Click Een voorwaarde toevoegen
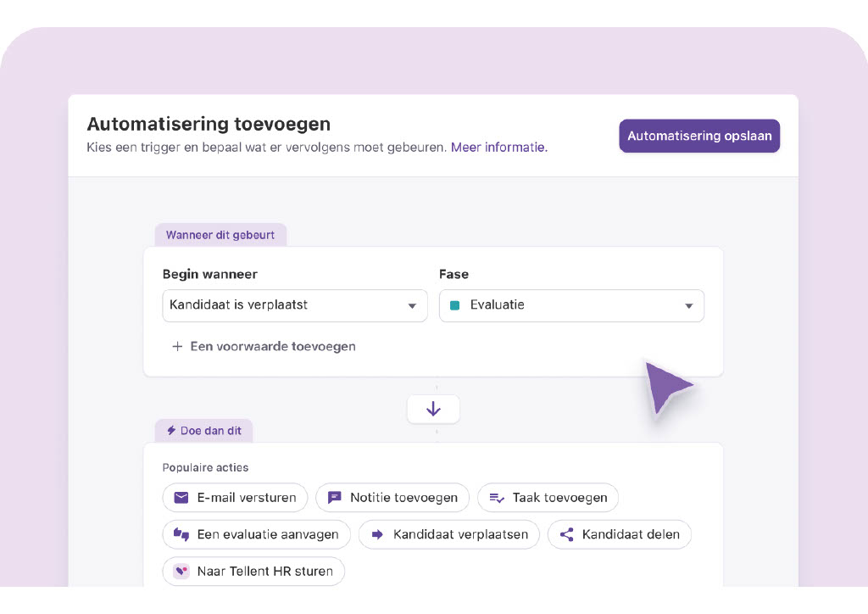Screen dimensions: 868x614 [264, 346]
